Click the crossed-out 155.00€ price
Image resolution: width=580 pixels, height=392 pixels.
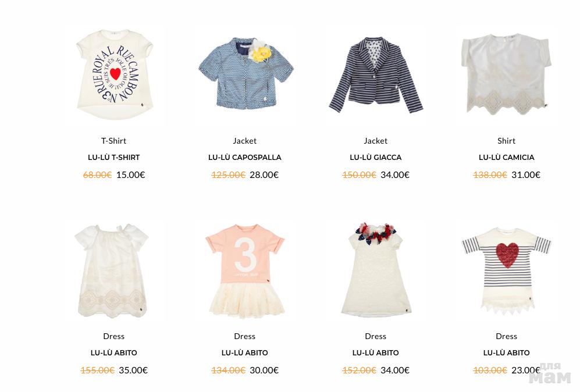pos(97,370)
